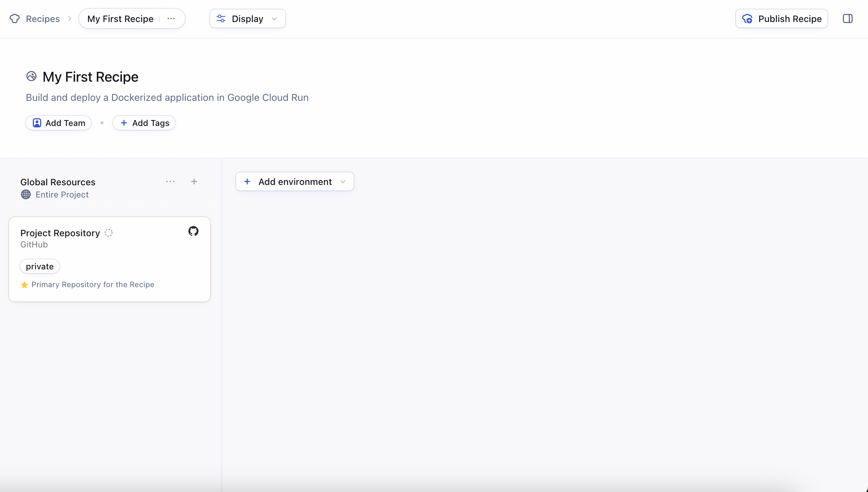
Task: Click the GitHub logo on Project Repository card
Action: (x=193, y=231)
